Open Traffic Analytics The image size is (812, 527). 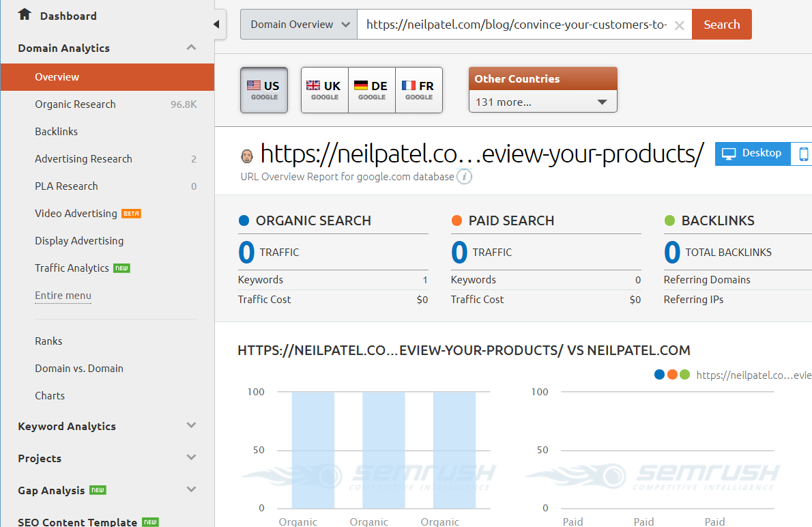pyautogui.click(x=72, y=268)
